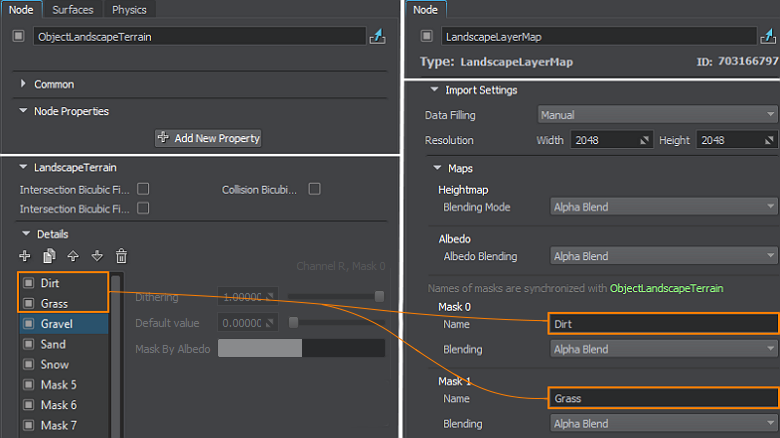Click the Dithering value field
The width and height of the screenshot is (780, 438).
(x=248, y=297)
